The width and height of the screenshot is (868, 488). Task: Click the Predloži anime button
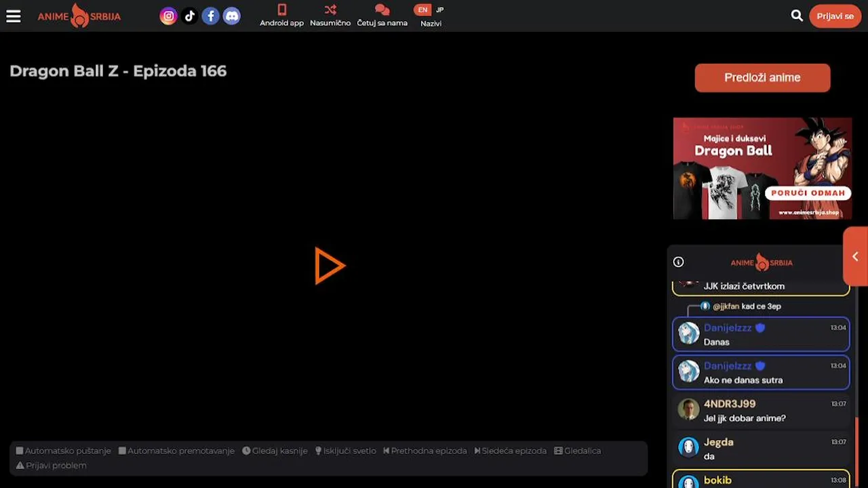click(x=762, y=78)
